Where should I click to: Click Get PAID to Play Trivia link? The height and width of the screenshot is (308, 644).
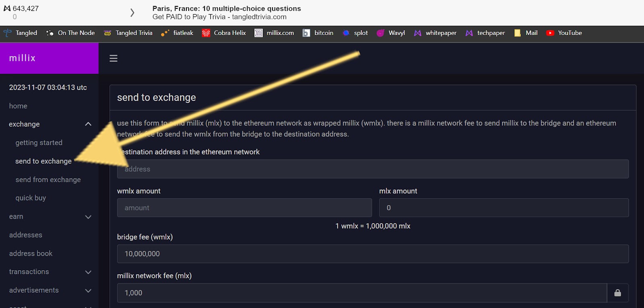pos(219,17)
